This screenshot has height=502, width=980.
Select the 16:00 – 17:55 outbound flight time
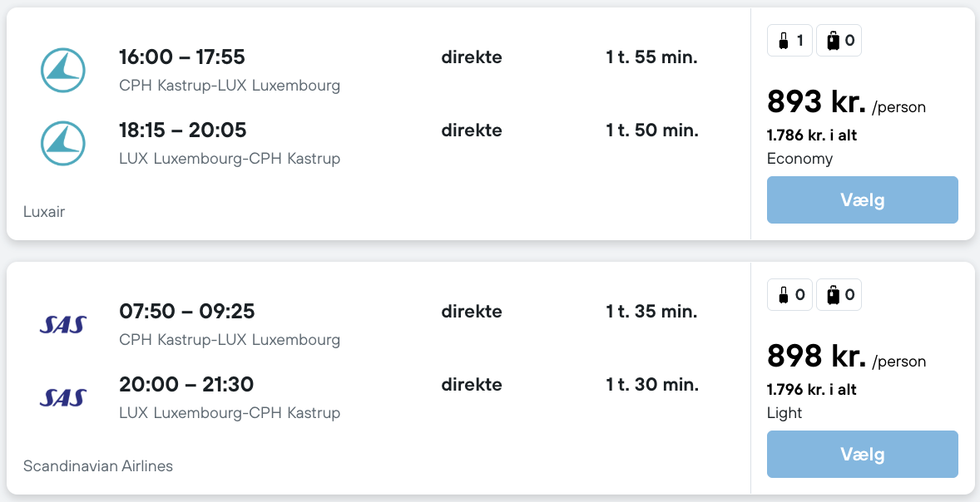tap(182, 57)
